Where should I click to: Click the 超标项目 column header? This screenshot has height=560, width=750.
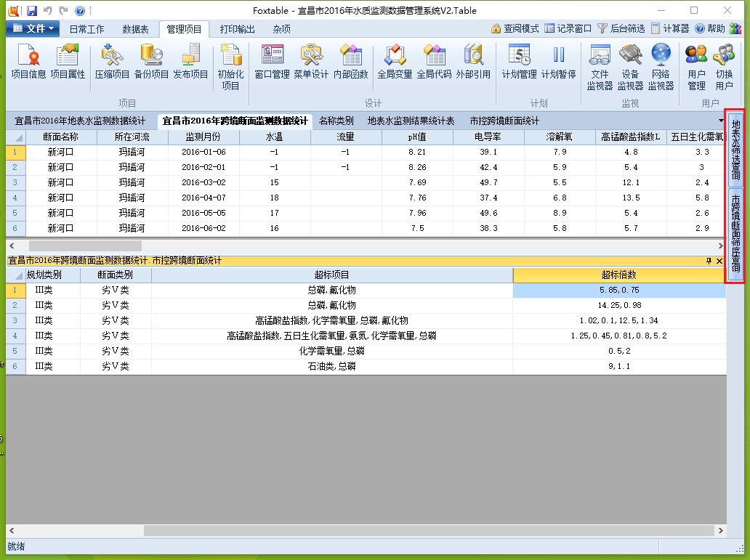[331, 275]
